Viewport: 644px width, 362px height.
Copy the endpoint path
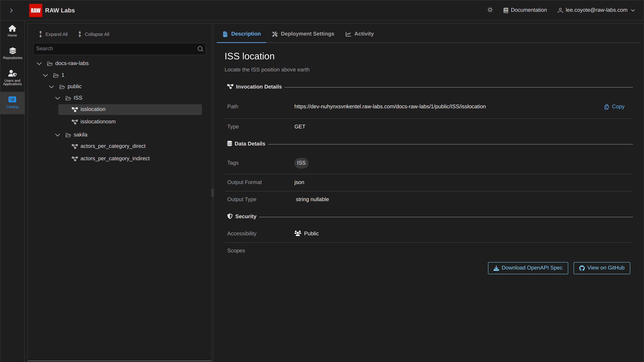coord(614,107)
